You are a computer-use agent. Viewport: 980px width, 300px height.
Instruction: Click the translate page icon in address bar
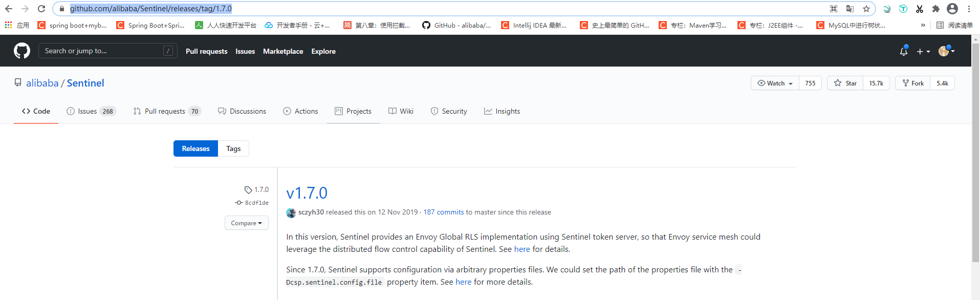click(x=850, y=9)
